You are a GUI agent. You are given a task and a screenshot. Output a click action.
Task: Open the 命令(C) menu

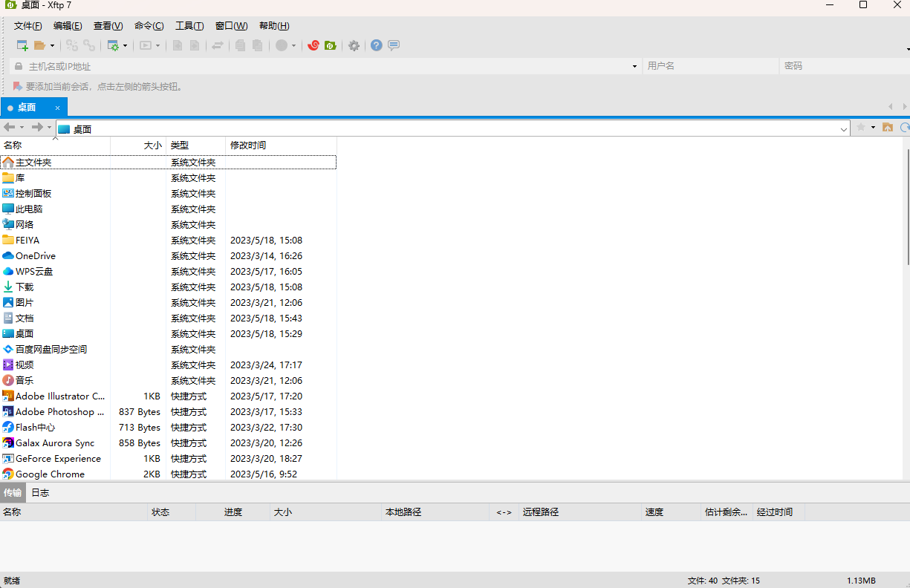(x=149, y=26)
